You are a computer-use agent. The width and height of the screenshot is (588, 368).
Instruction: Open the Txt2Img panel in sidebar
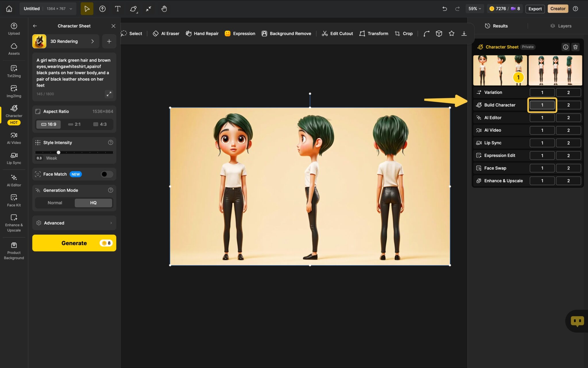(13, 71)
